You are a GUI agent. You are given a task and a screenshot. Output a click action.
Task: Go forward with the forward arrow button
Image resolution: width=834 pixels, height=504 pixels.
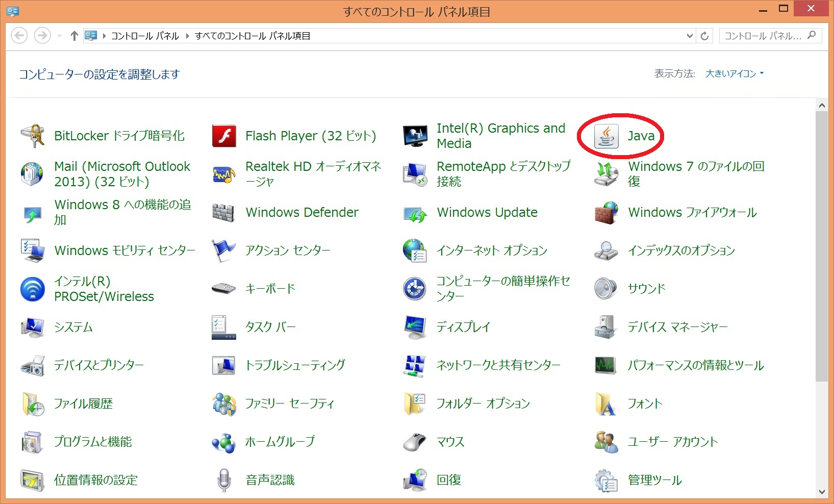tap(42, 36)
